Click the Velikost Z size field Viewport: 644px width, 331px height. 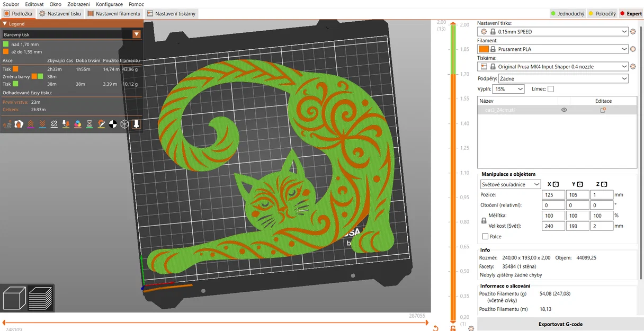pyautogui.click(x=602, y=226)
